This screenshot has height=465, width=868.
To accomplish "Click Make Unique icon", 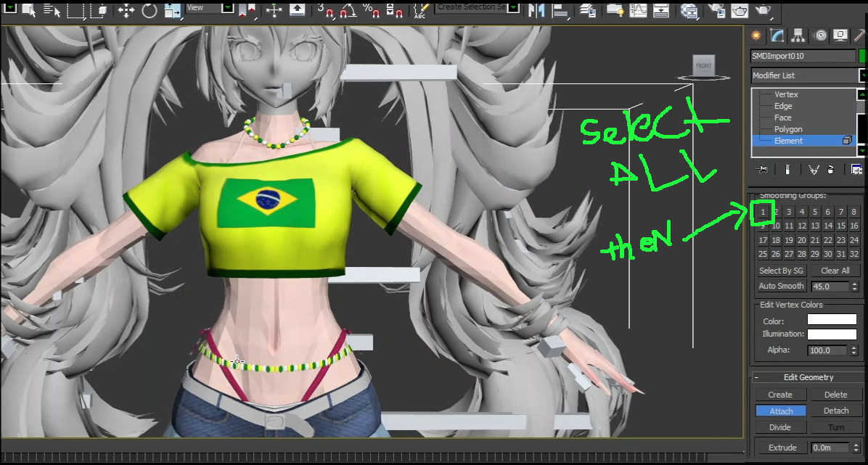I will [814, 170].
